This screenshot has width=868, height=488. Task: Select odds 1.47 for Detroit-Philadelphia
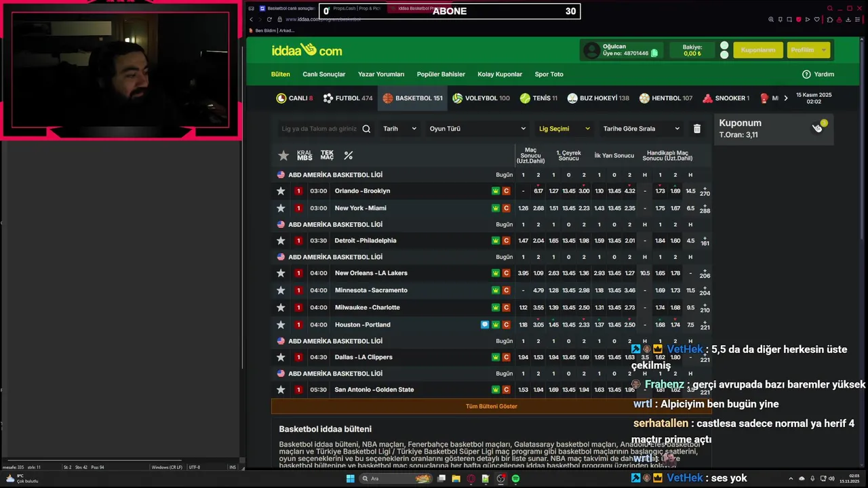coord(523,241)
